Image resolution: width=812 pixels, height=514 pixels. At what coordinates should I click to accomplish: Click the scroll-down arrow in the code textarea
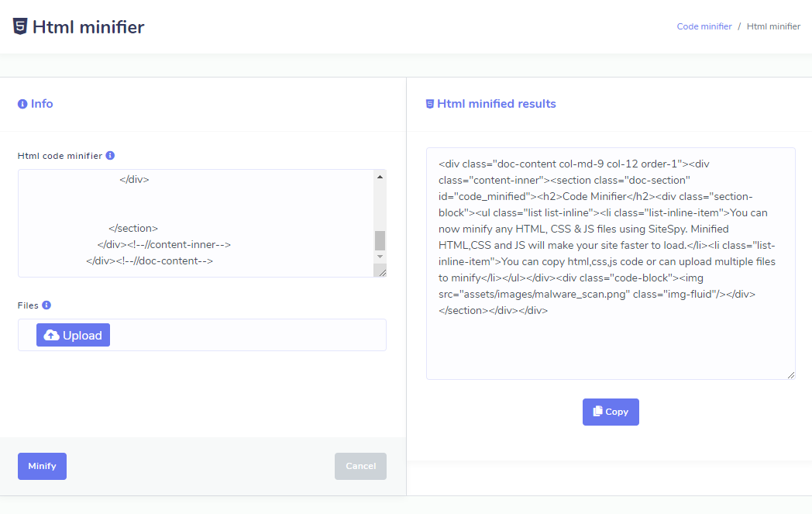[380, 256]
